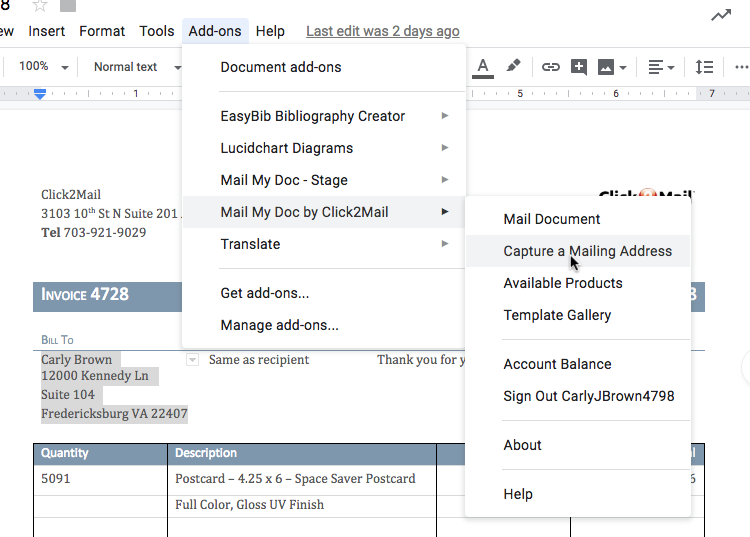Click Fredericksburg VA 22407 line
The width and height of the screenshot is (750, 537).
pyautogui.click(x=114, y=414)
